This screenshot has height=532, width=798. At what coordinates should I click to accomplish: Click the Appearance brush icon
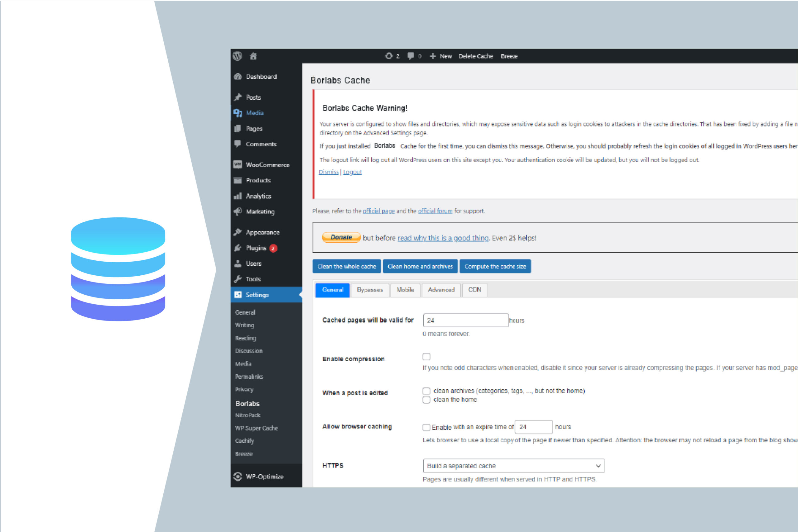(238, 232)
